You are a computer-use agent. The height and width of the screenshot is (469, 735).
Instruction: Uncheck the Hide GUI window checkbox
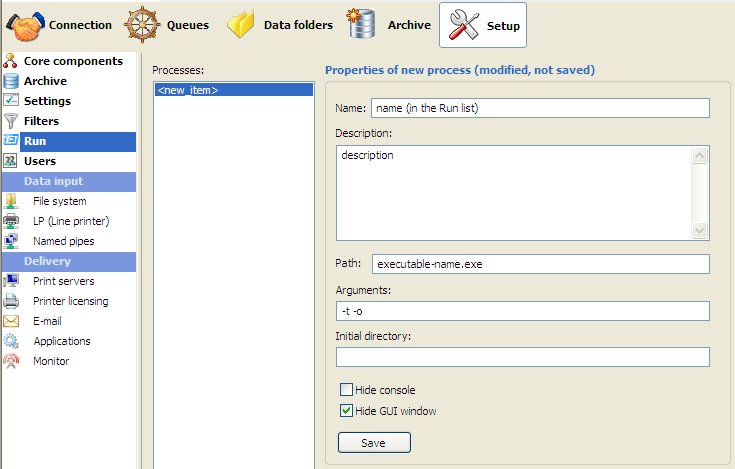(x=346, y=410)
